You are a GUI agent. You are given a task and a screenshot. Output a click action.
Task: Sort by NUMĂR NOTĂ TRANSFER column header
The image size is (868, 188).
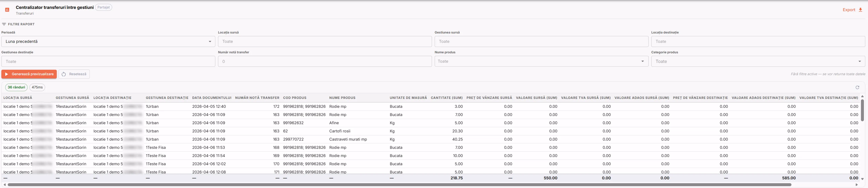pos(257,98)
